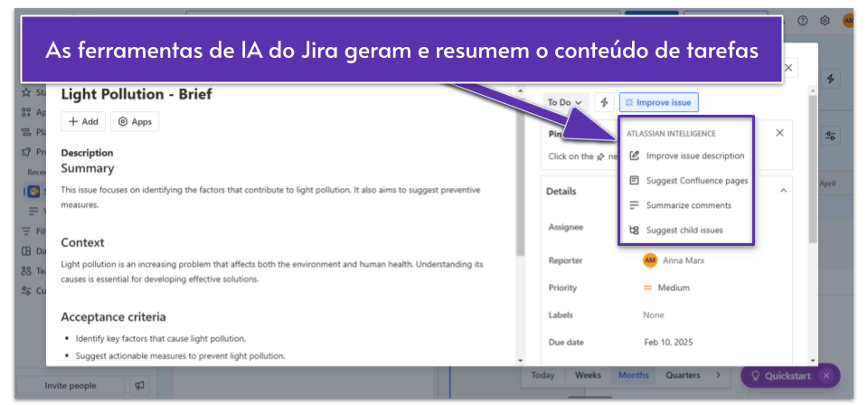Dismiss the Quickstart button with its X
Screen dimensions: 868x405
click(826, 376)
